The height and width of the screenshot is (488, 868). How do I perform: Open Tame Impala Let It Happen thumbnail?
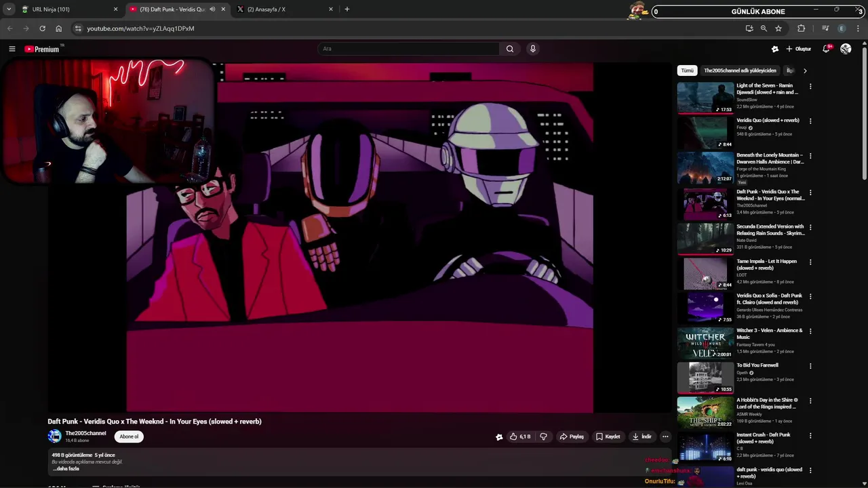705,274
